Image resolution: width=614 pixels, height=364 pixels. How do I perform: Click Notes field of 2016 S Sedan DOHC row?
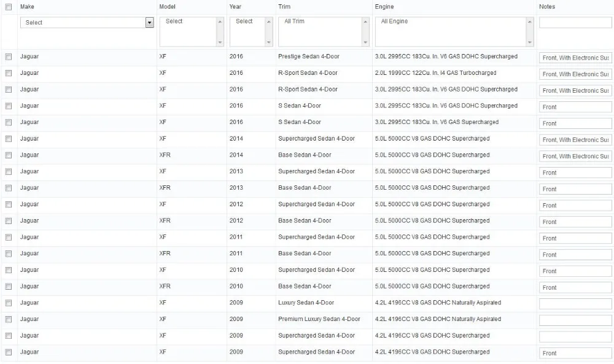[x=575, y=107]
